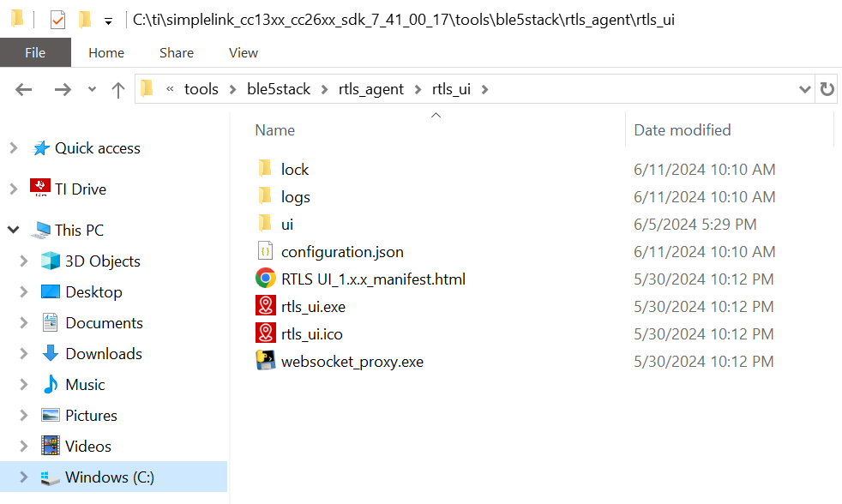Go up one folder level with arrow
Viewport: 842px width, 504px height.
click(x=118, y=90)
